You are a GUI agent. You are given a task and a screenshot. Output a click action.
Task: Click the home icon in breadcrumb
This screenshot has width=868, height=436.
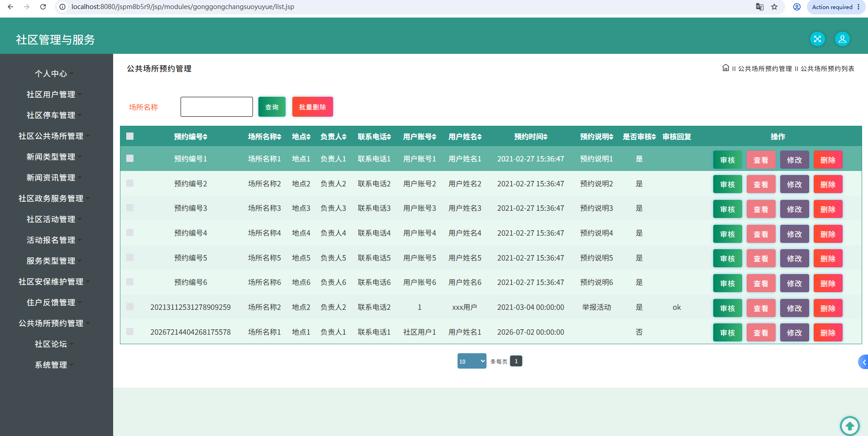click(725, 68)
